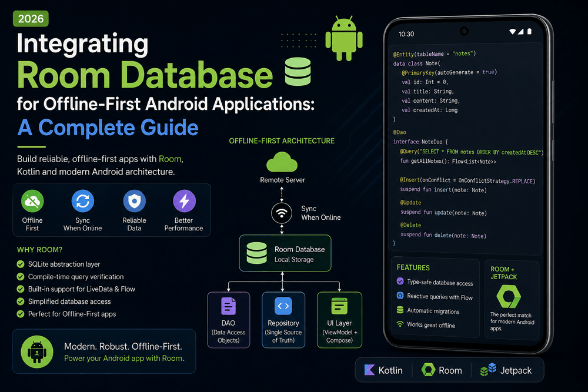
Task: Click the suspend fun insert(note: Note) line
Action: [x=443, y=190]
